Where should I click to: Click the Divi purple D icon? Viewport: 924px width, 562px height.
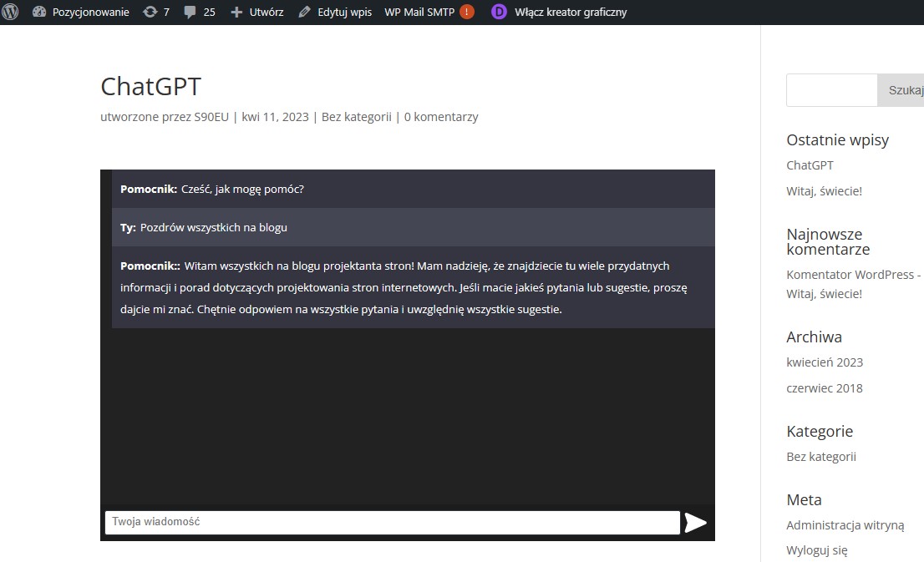[499, 12]
